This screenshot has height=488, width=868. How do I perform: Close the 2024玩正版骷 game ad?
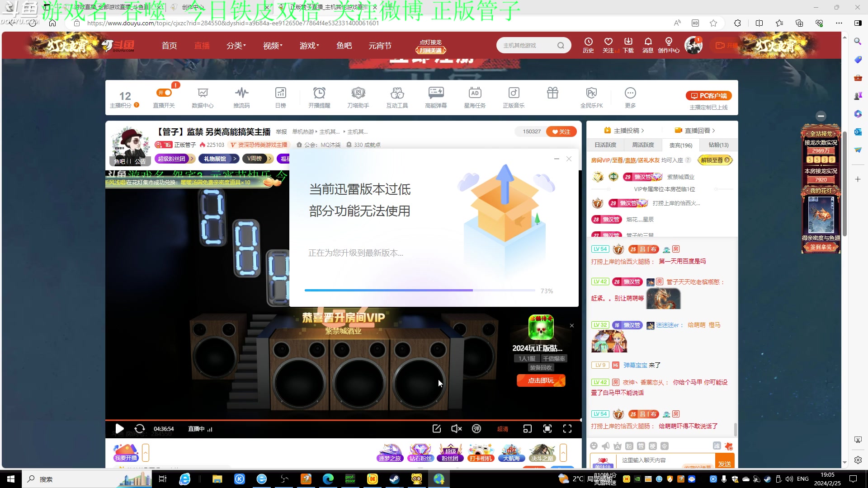[x=572, y=325]
